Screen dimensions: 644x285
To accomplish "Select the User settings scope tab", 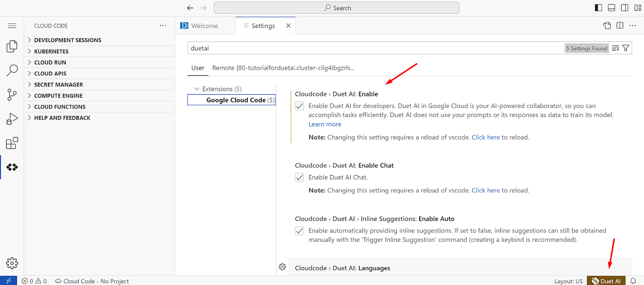I will 198,68.
